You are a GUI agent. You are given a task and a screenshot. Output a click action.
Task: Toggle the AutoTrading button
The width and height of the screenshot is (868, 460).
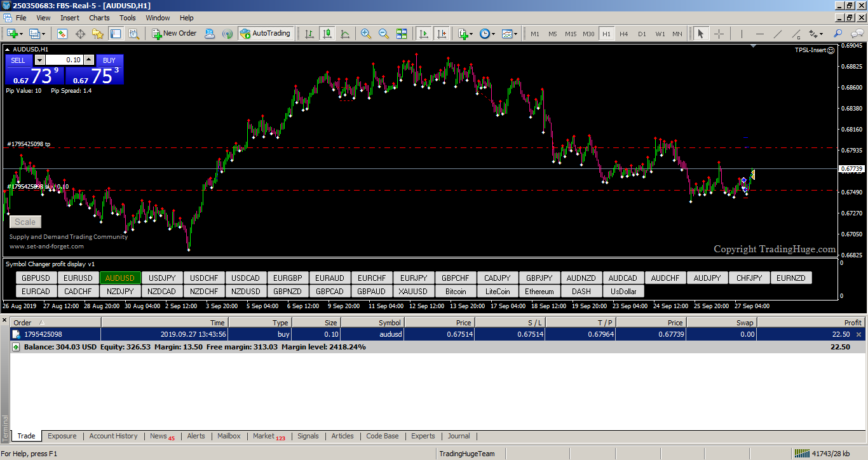click(x=266, y=34)
